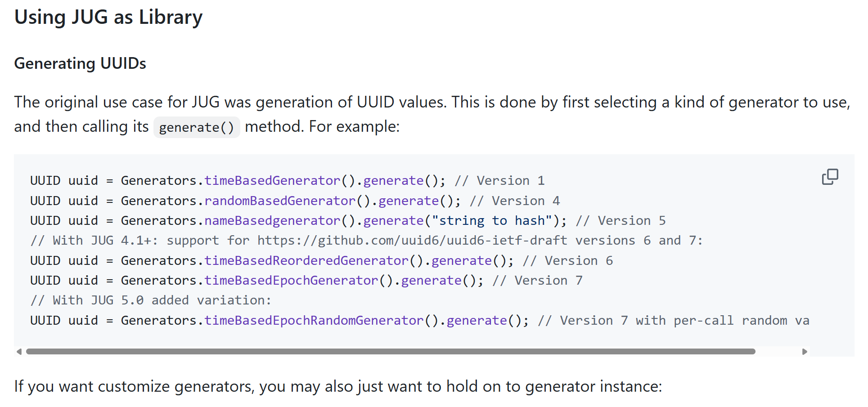Click the "If you want customize generators" paragraph
Viewport: 868px width, 407px height.
[x=338, y=387]
